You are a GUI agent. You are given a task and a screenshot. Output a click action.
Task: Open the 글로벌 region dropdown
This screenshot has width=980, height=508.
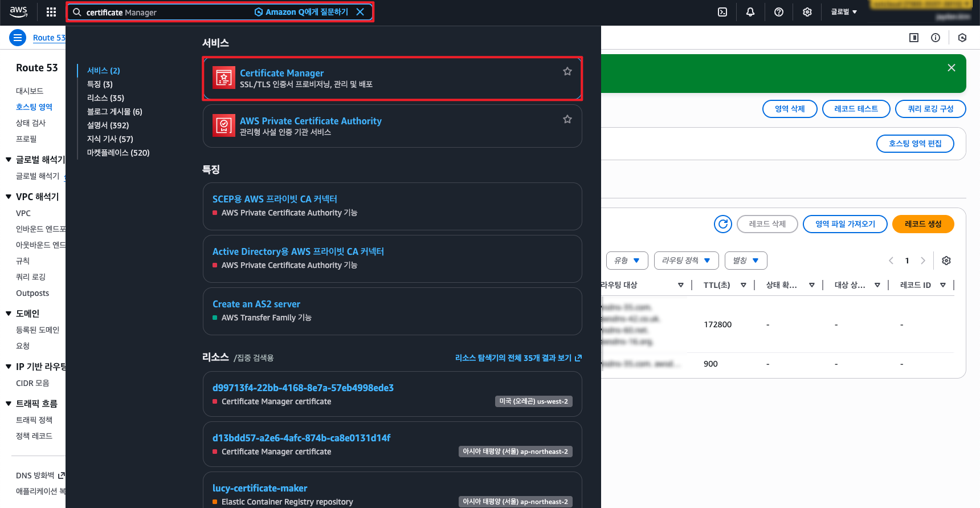[844, 12]
